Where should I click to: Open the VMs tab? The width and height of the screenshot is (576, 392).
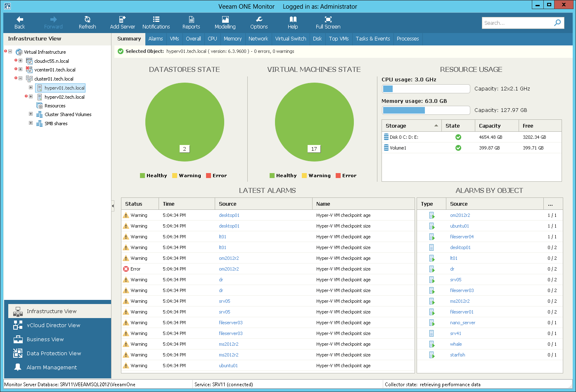175,39
